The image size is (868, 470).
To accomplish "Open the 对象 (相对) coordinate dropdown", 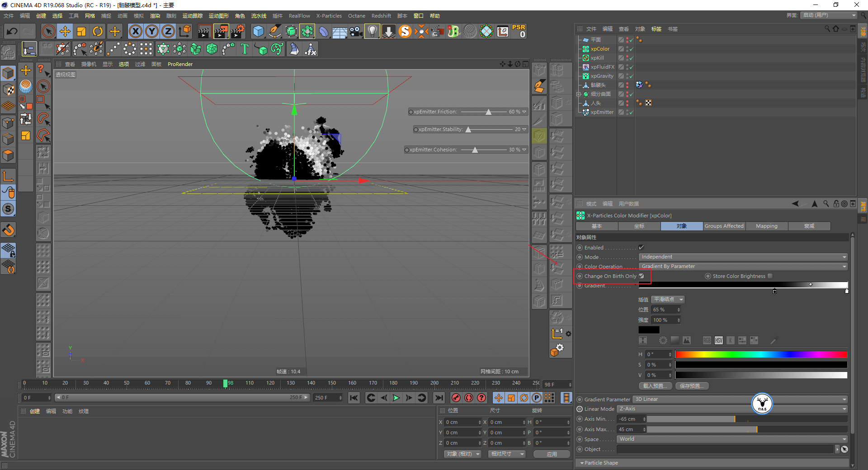I will (x=462, y=454).
